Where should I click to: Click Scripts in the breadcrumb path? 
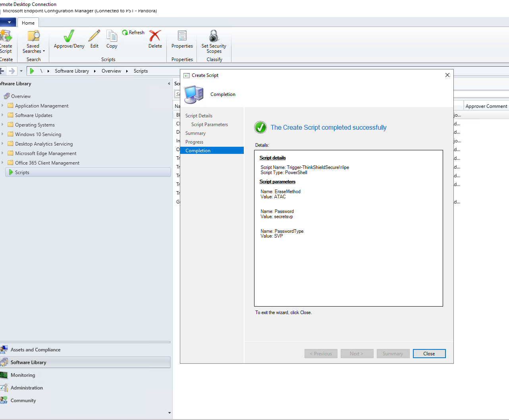click(x=141, y=71)
